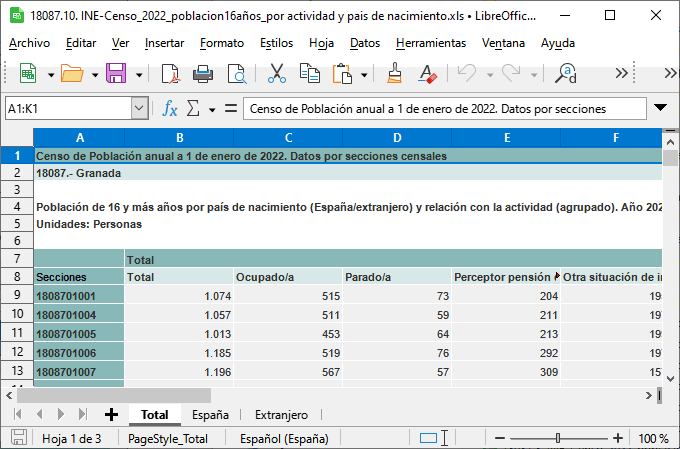This screenshot has height=449, width=680.
Task: Expand the Name Box dropdown
Action: 139,108
